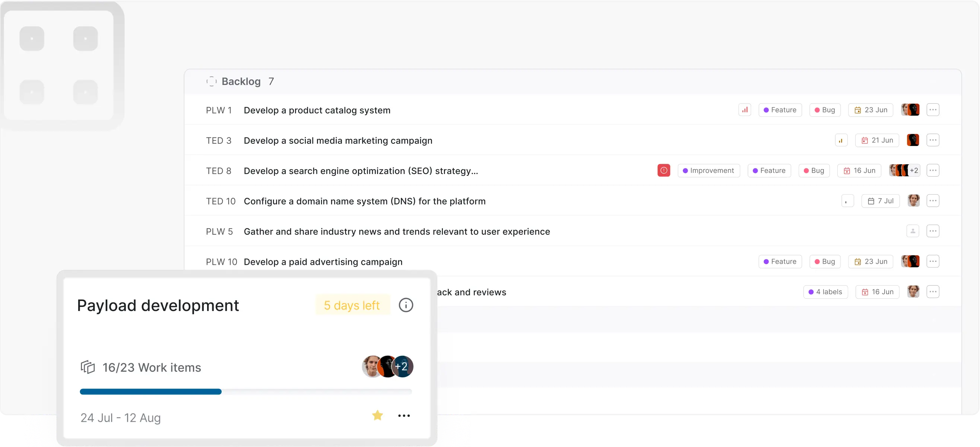Click the high priority bars icon on PLW 1
Image resolution: width=980 pixels, height=447 pixels.
pos(745,110)
